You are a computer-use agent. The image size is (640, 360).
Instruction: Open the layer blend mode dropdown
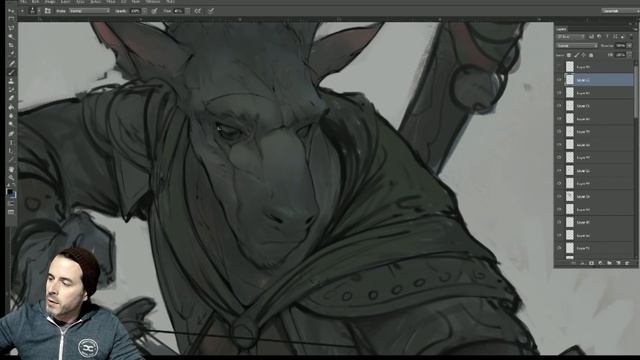tap(576, 46)
